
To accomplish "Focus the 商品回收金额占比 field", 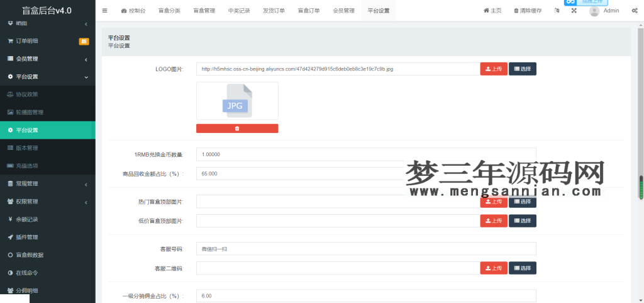I will [x=367, y=173].
